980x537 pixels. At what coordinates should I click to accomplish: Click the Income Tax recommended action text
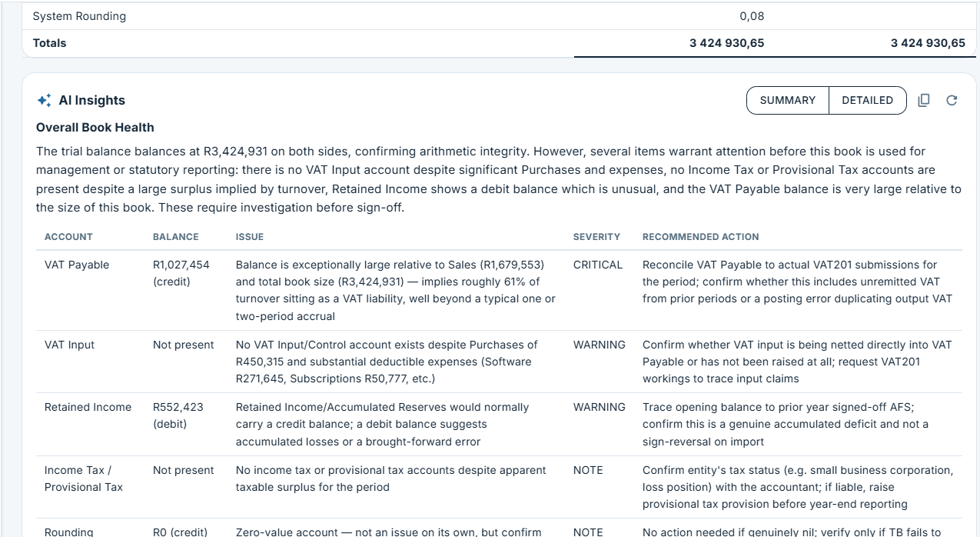coord(798,487)
